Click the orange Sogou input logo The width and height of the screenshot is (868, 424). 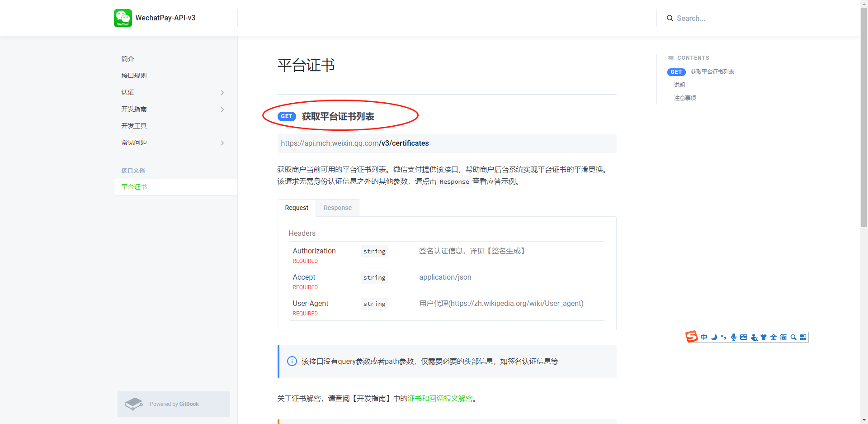click(x=691, y=337)
